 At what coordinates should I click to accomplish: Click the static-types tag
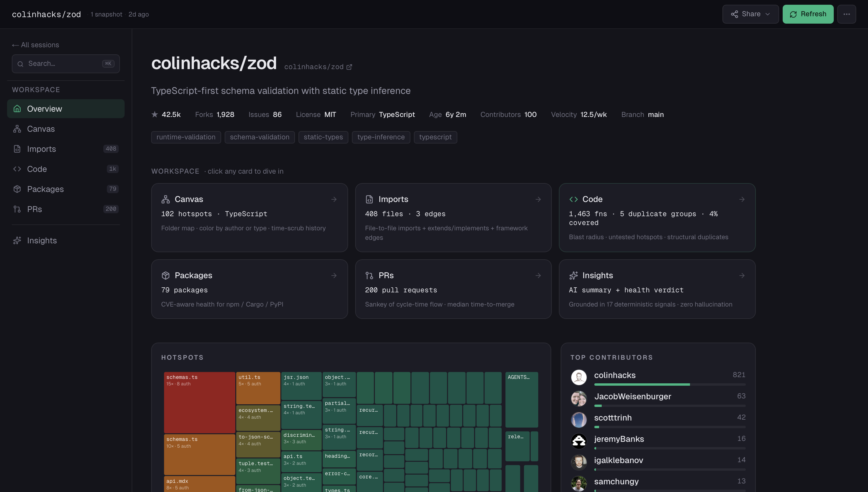(323, 137)
